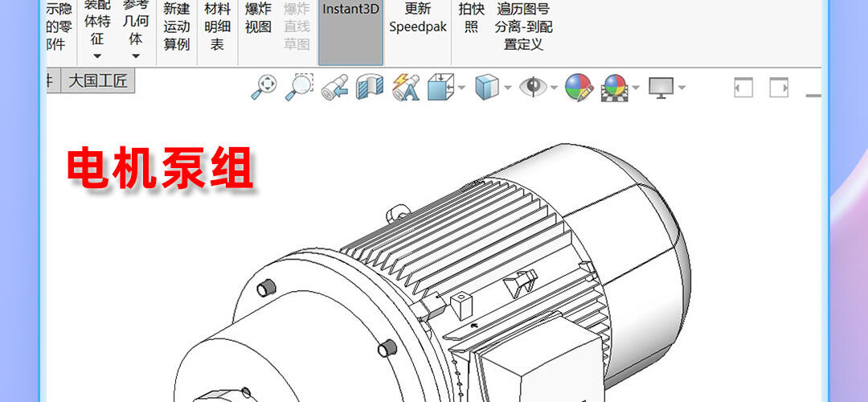Expand the Apply Scene dropdown arrow
868x402 pixels.
[x=636, y=88]
